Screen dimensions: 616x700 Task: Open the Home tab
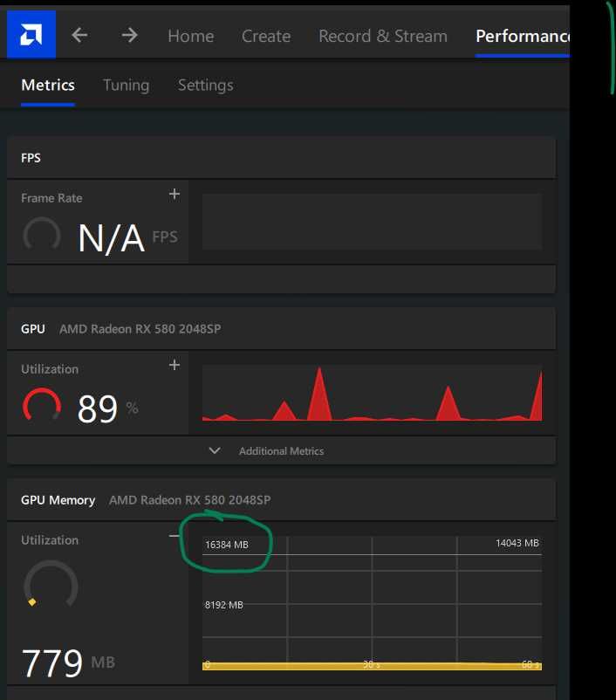pyautogui.click(x=190, y=36)
